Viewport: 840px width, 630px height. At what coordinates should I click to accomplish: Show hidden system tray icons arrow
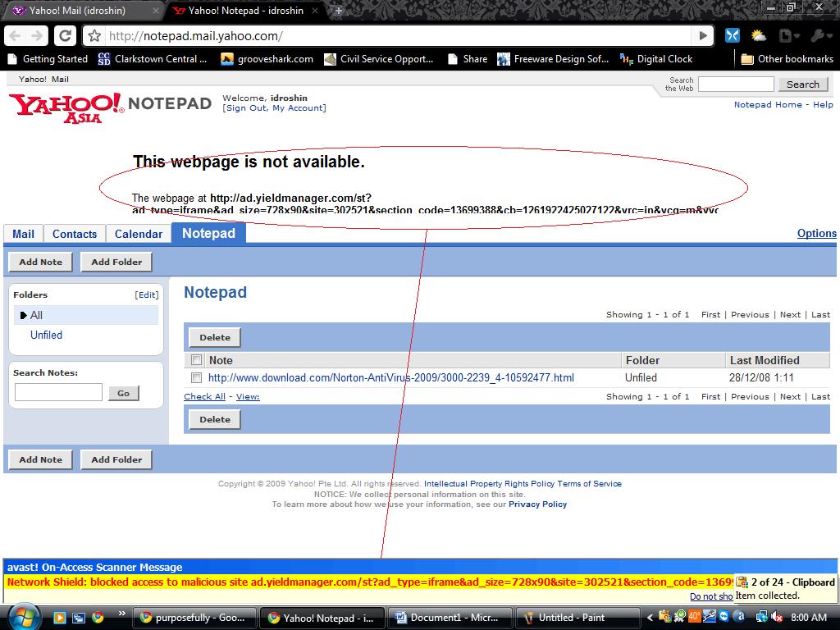650,618
